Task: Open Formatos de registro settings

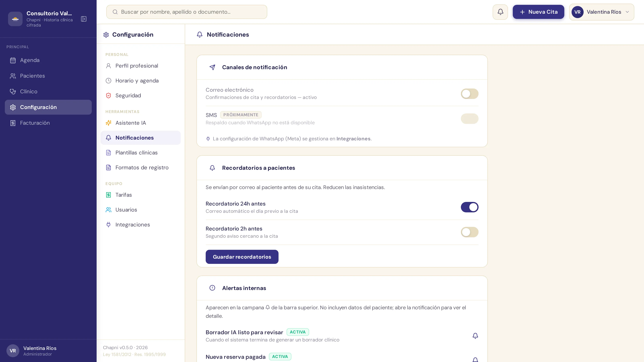Action: tap(140, 168)
